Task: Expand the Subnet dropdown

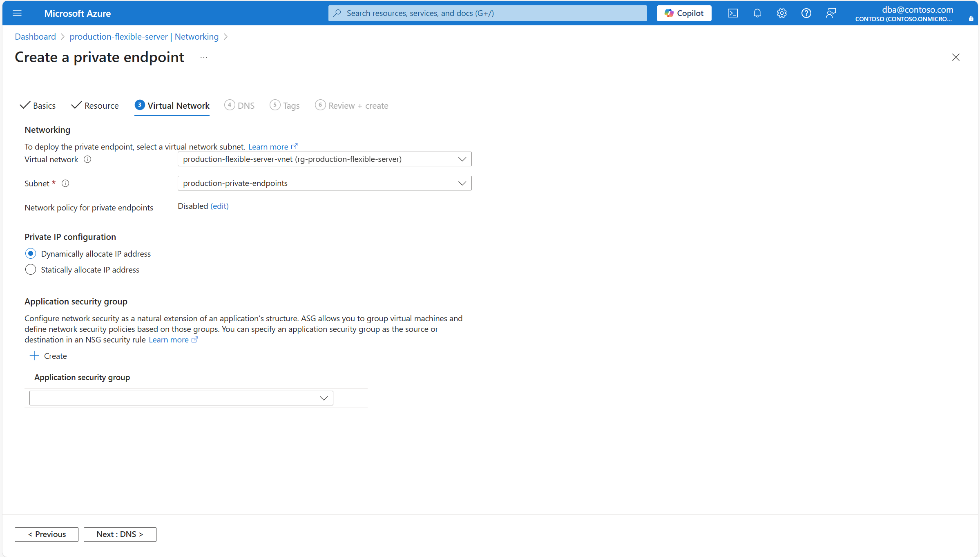Action: (x=324, y=183)
